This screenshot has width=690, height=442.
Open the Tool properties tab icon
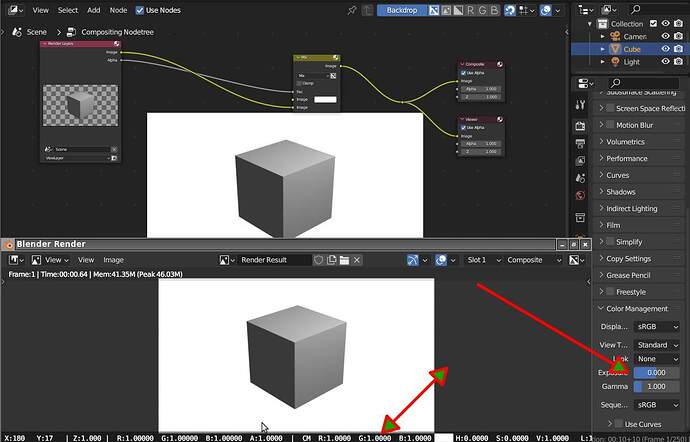(580, 105)
